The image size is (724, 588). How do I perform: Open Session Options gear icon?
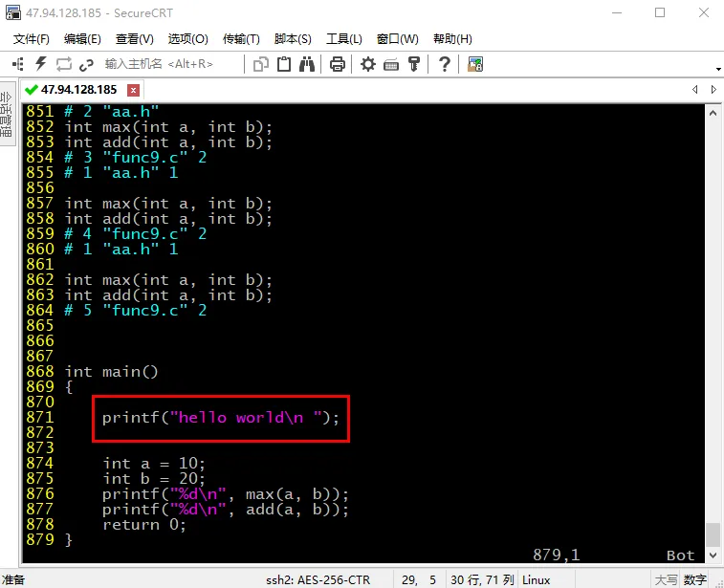click(x=368, y=64)
